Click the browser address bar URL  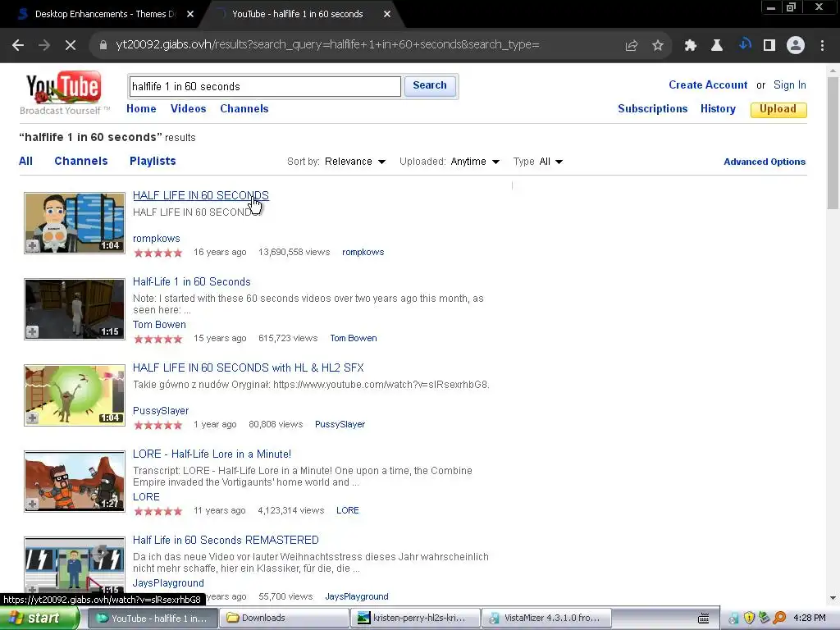click(327, 45)
